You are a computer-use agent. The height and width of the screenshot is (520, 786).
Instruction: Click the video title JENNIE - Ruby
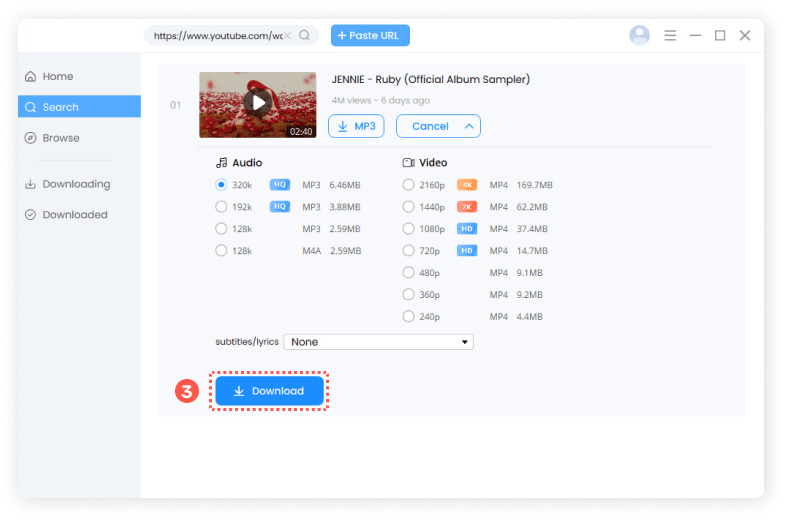tap(431, 79)
